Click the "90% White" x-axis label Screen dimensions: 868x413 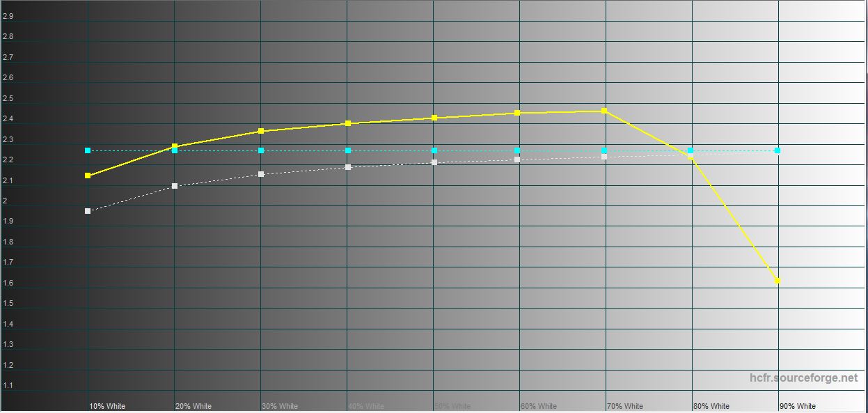pyautogui.click(x=797, y=406)
